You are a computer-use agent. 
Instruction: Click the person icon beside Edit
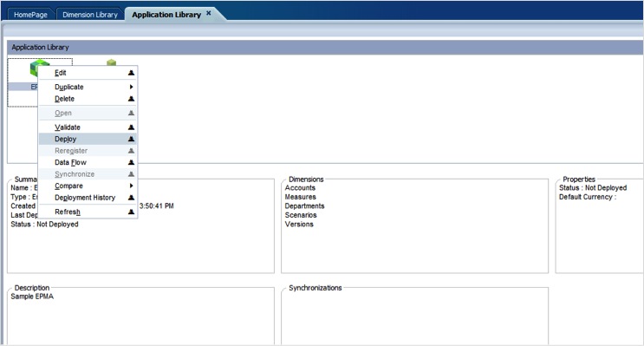point(131,73)
